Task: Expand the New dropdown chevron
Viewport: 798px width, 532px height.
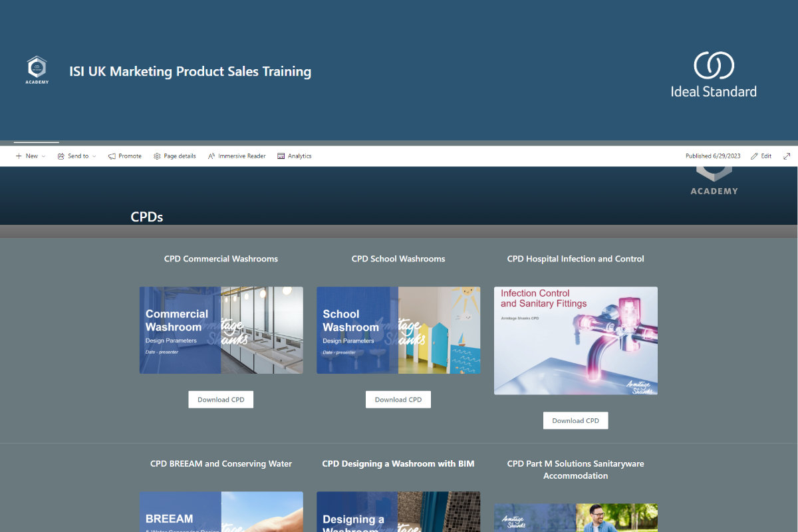Action: [x=44, y=156]
